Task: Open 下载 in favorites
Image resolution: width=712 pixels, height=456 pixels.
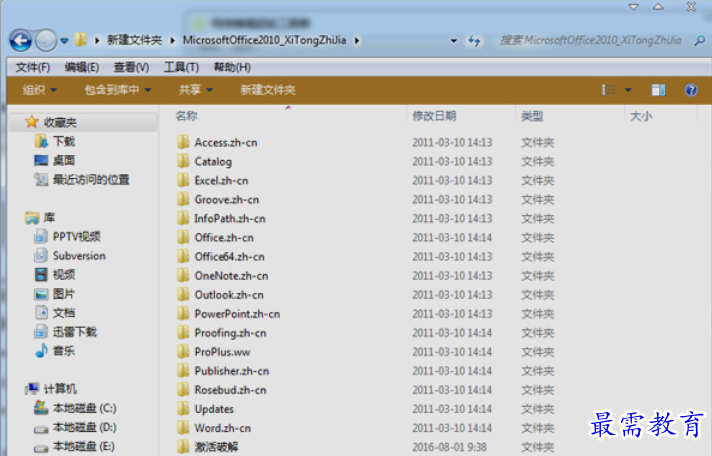Action: [x=64, y=141]
